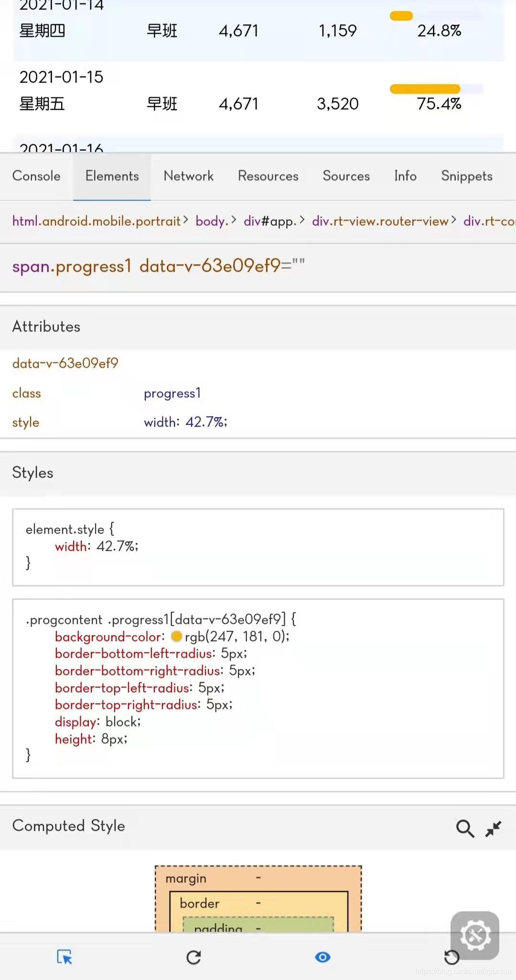The height and width of the screenshot is (980, 516).
Task: Click the 1,159 value cell
Action: [338, 31]
